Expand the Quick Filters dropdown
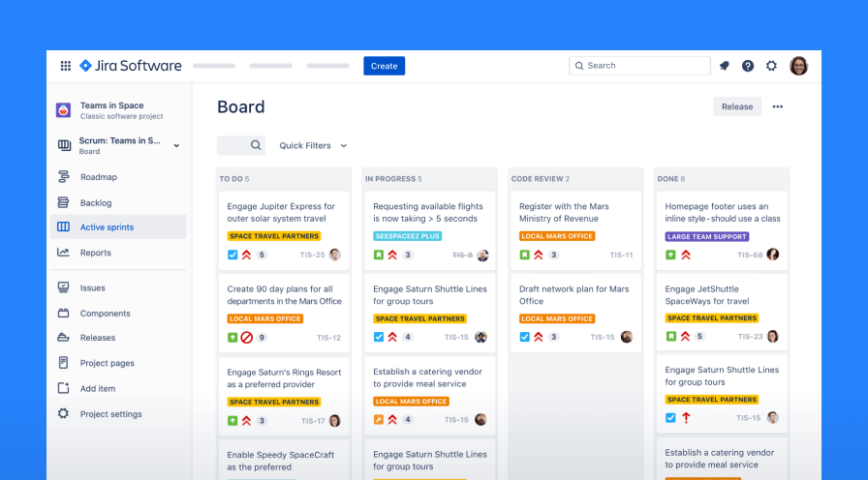Viewport: 868px width, 480px height. (x=313, y=146)
